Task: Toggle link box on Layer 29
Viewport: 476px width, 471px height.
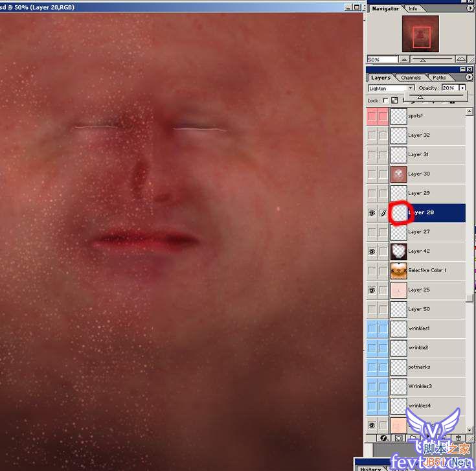Action: pyautogui.click(x=383, y=194)
